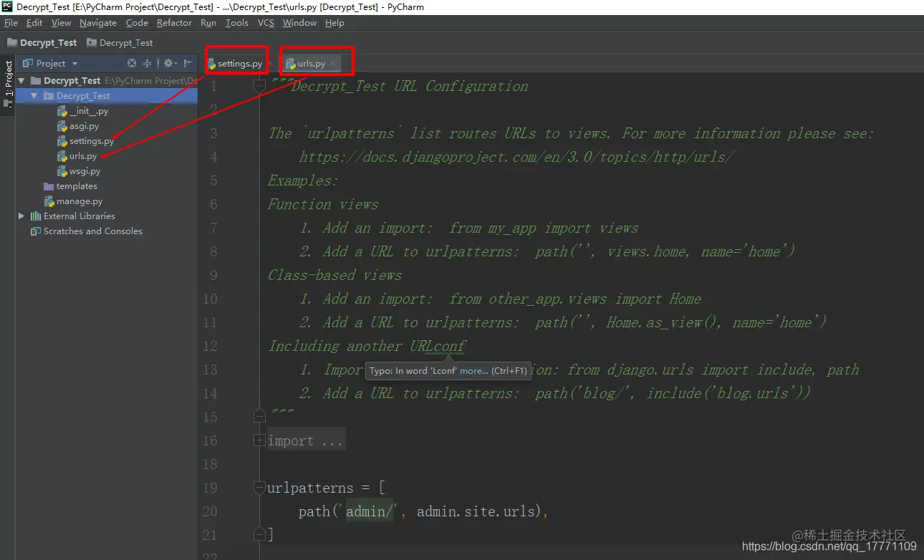The height and width of the screenshot is (560, 924).
Task: Click the django docs URL on line 4
Action: pos(517,157)
